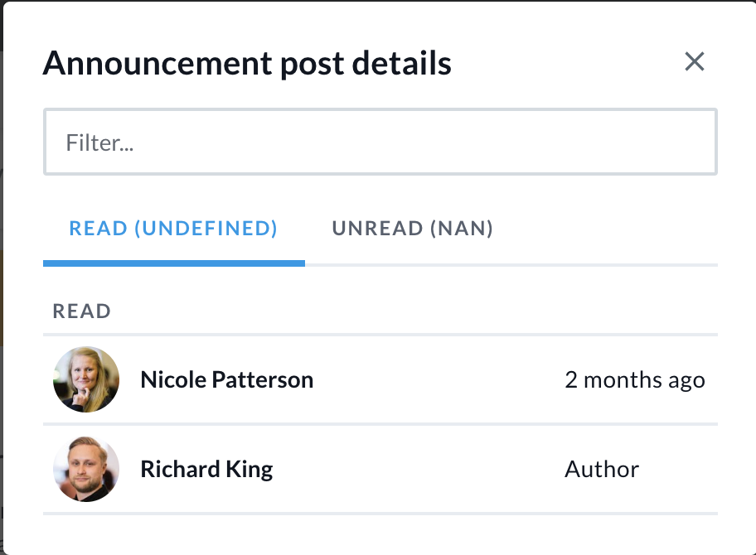Click the blue underline beneath the READ tab

(173, 263)
